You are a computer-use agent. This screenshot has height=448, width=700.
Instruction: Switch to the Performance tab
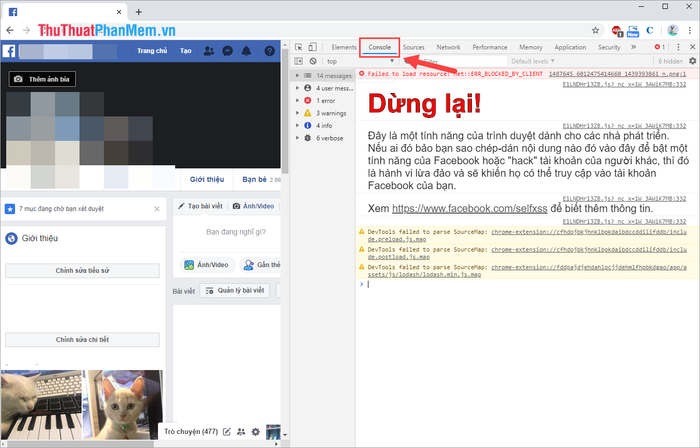coord(490,47)
